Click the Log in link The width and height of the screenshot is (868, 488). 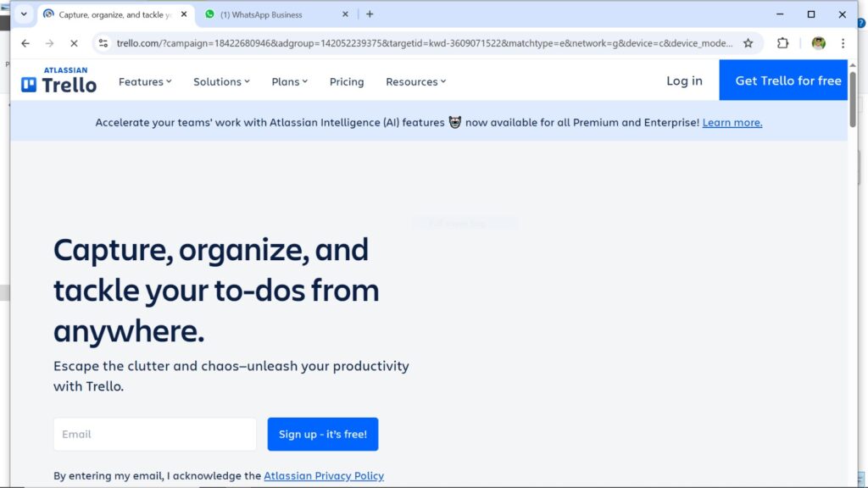(684, 80)
